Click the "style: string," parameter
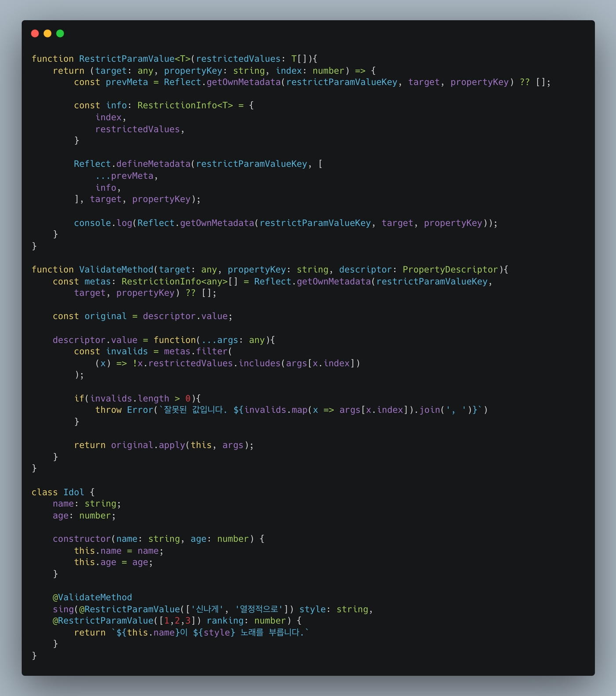Image resolution: width=616 pixels, height=696 pixels. pos(336,609)
